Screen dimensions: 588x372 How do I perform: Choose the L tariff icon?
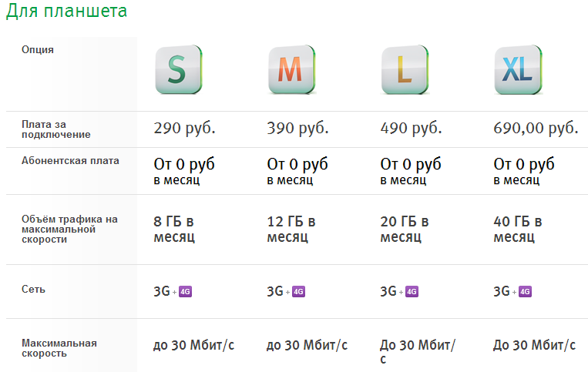tap(405, 69)
